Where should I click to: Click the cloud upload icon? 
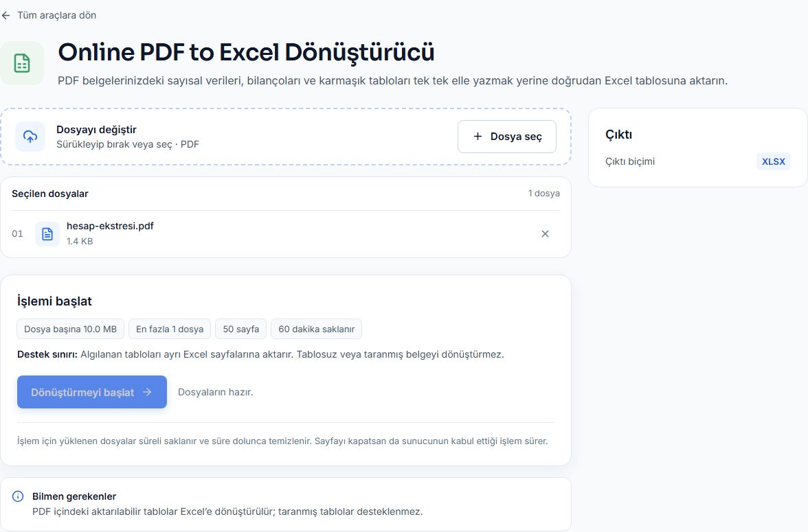click(x=30, y=137)
